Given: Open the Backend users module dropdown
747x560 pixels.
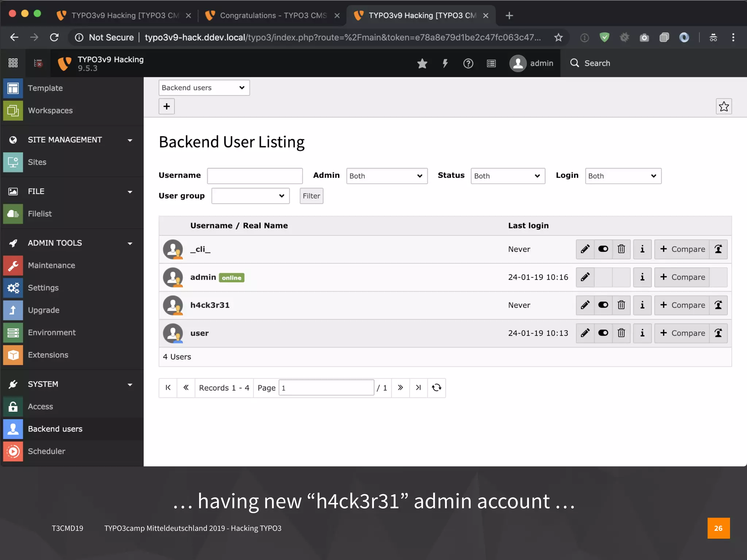Looking at the screenshot, I should (x=204, y=88).
